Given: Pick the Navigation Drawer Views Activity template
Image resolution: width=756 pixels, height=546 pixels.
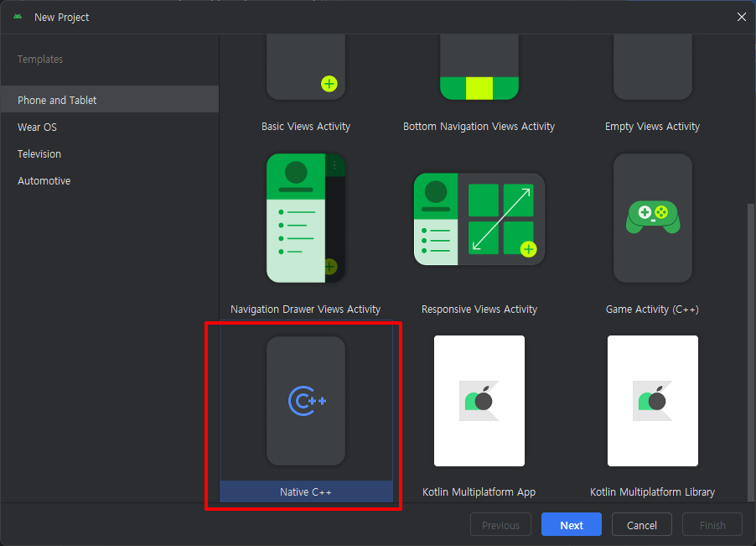Looking at the screenshot, I should [306, 218].
